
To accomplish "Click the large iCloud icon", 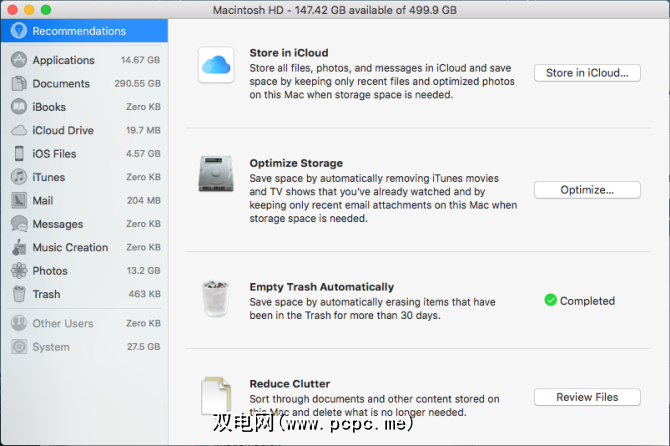I will [x=216, y=65].
